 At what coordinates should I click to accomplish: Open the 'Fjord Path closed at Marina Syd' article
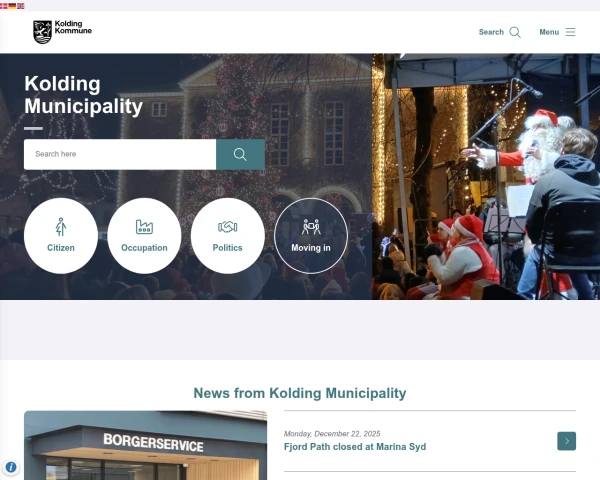click(355, 447)
